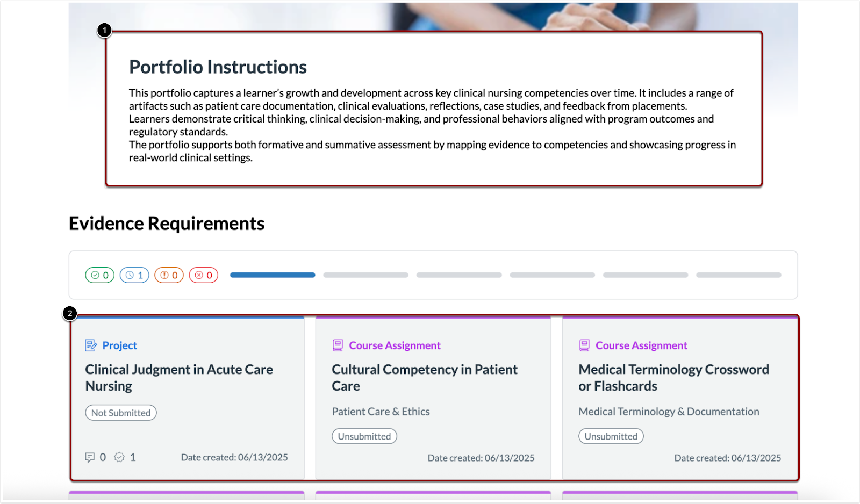Click the badge icon showing 1 on Clinical Judgment card
The width and height of the screenshot is (860, 504).
tap(119, 457)
